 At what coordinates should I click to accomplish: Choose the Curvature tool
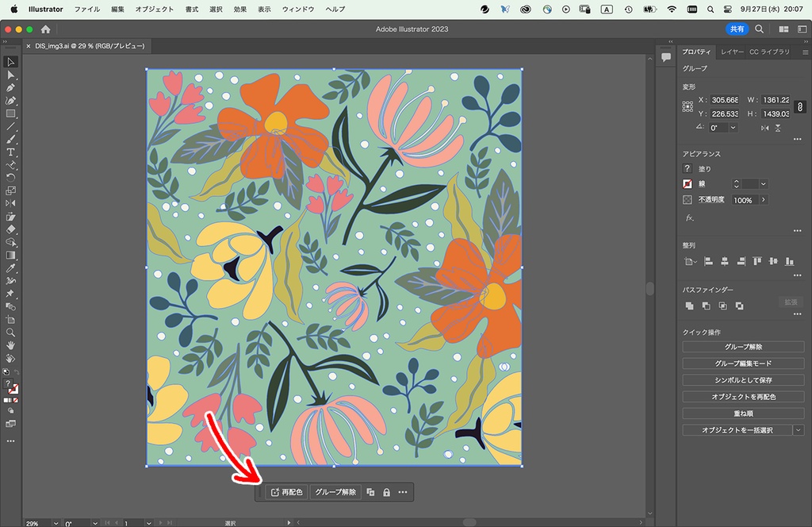click(10, 101)
